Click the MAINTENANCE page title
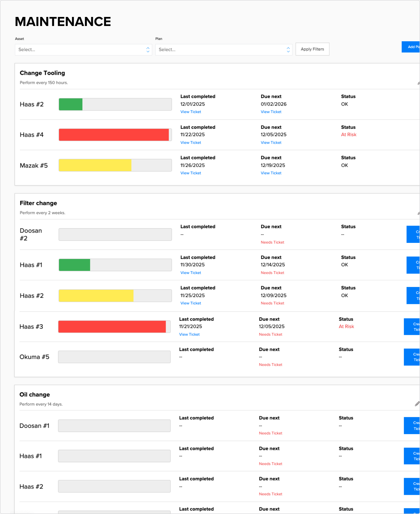The height and width of the screenshot is (514, 420). coord(63,22)
